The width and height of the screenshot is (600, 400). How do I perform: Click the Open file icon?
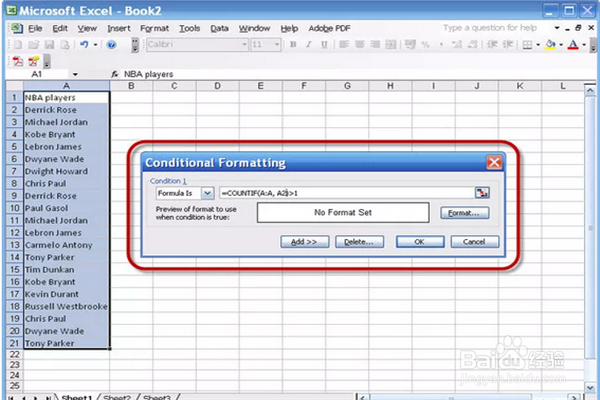point(33,45)
